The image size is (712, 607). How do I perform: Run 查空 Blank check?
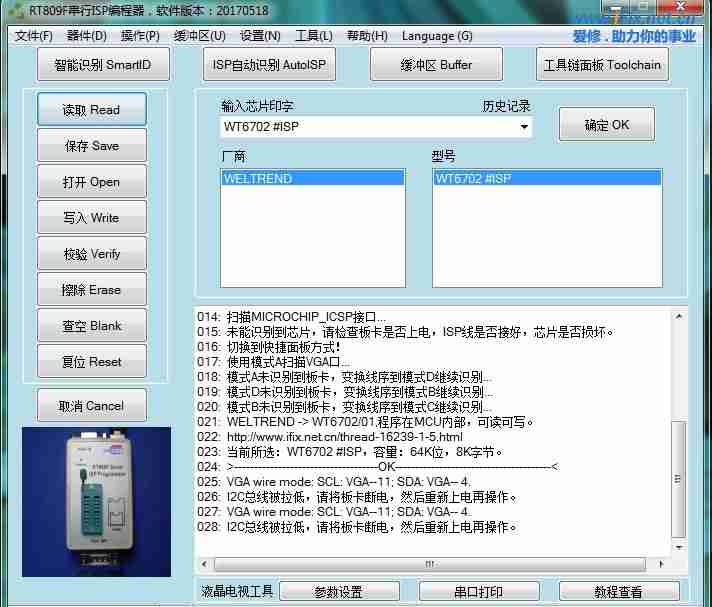[x=91, y=326]
